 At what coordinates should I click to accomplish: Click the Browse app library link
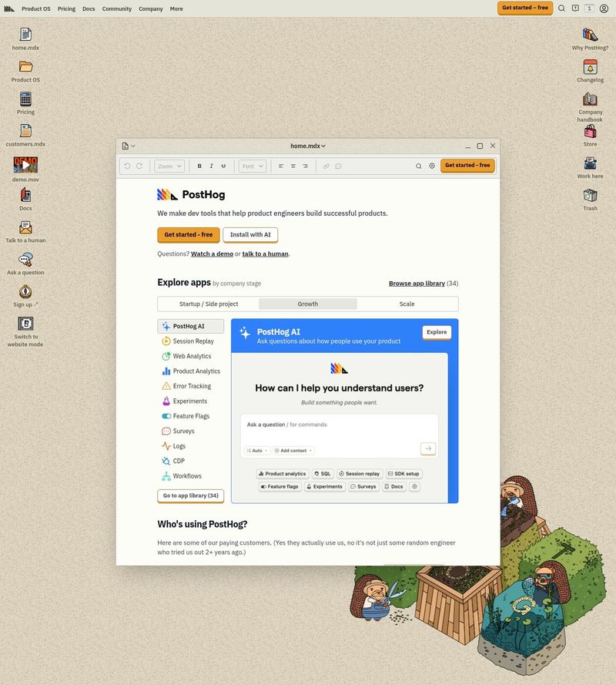[417, 283]
